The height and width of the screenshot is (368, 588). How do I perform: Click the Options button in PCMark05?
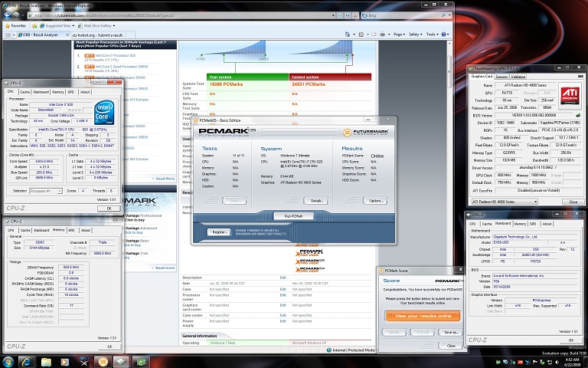coord(375,201)
